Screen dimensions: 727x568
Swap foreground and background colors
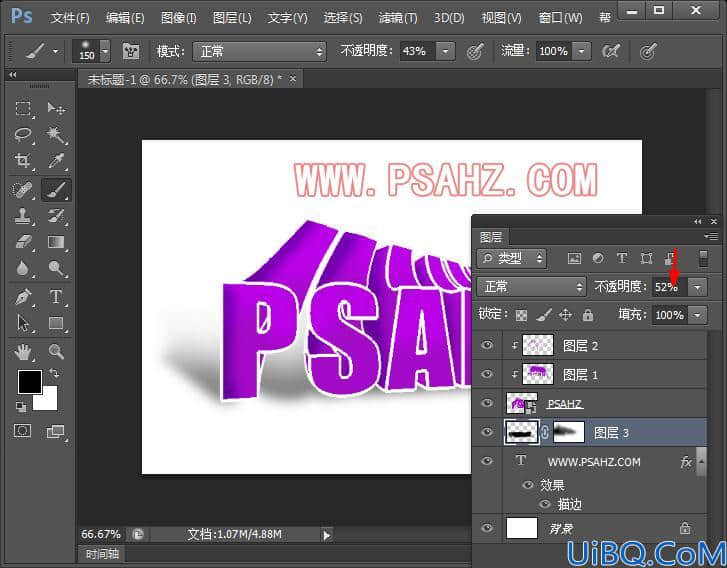54,373
